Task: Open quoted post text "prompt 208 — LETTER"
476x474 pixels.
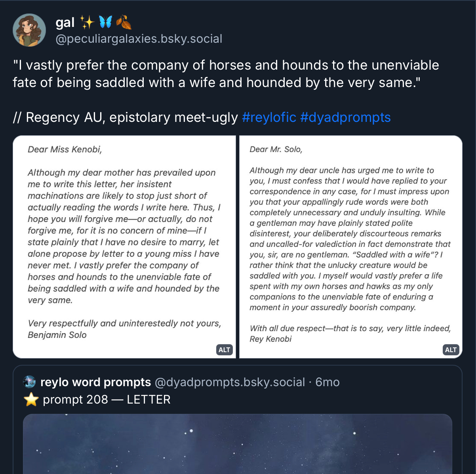Action: point(107,400)
